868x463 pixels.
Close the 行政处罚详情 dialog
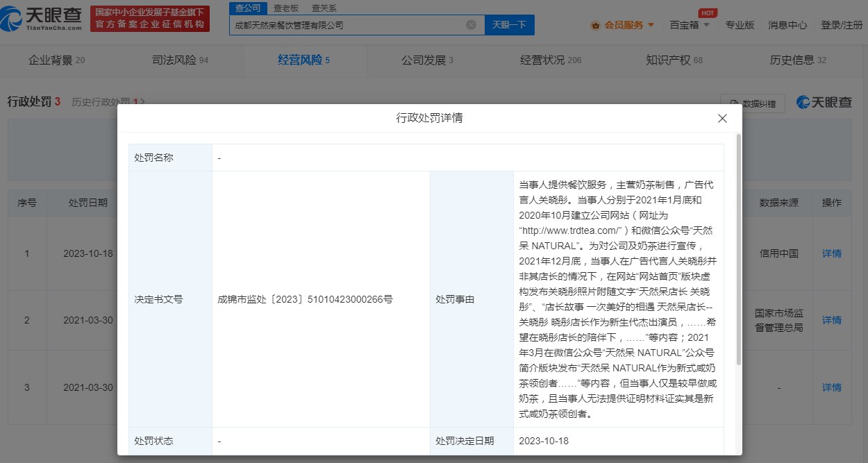[722, 118]
